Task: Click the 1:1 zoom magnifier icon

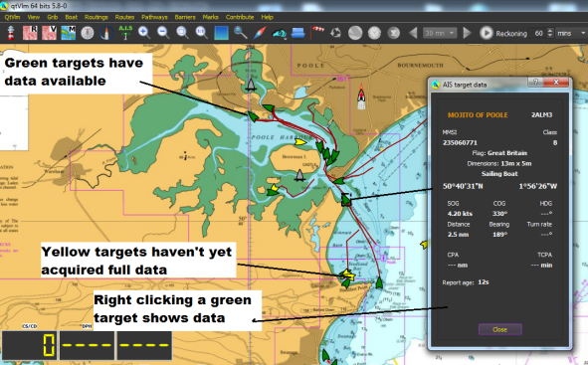Action: 201,33
